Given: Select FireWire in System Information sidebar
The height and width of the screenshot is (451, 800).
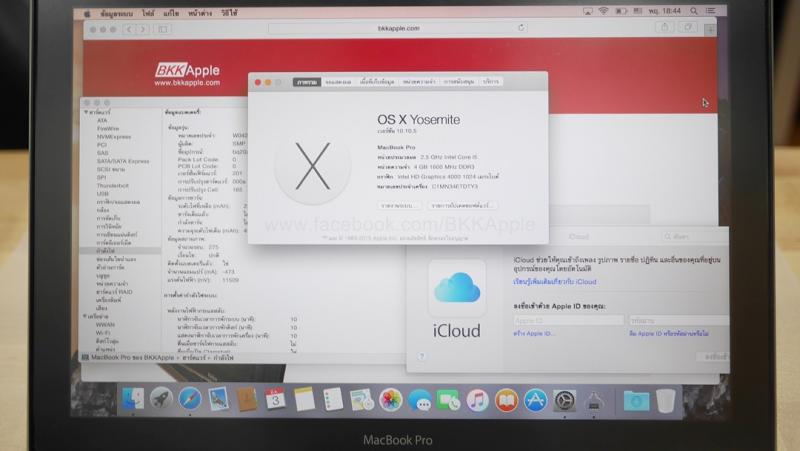Looking at the screenshot, I should 108,129.
